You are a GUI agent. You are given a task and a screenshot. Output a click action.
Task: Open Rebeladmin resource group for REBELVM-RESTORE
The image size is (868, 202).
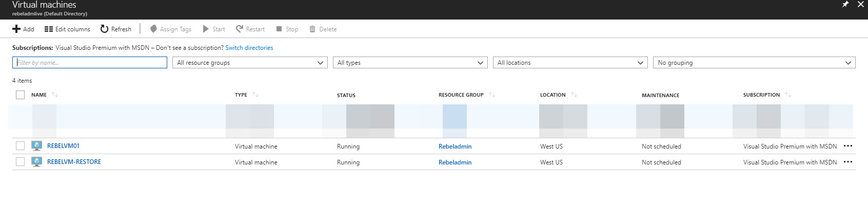(455, 162)
